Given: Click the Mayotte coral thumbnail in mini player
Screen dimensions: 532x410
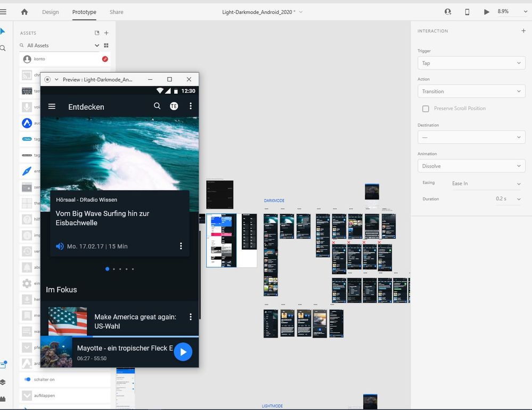Looking at the screenshot, I should coord(56,352).
